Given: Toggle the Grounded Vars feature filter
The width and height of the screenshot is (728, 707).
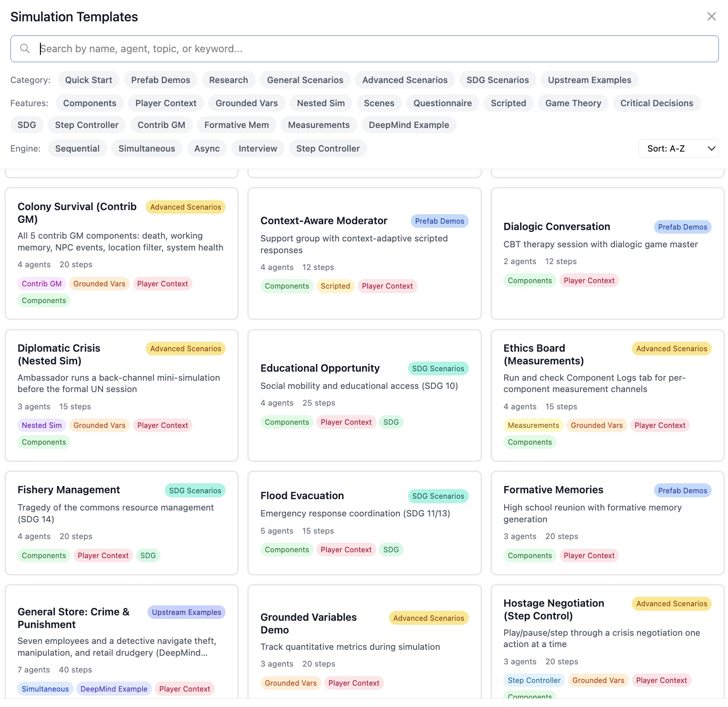Looking at the screenshot, I should tap(246, 103).
